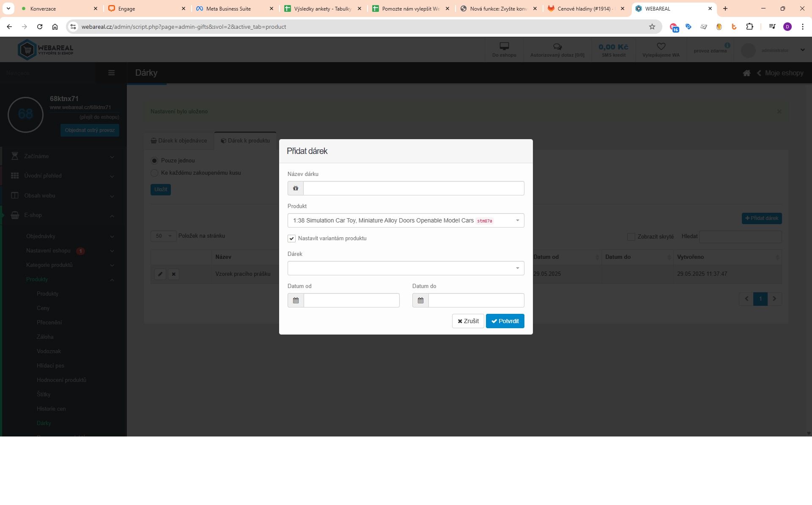
Task: Open the 50 items per page dropdown
Action: [163, 236]
